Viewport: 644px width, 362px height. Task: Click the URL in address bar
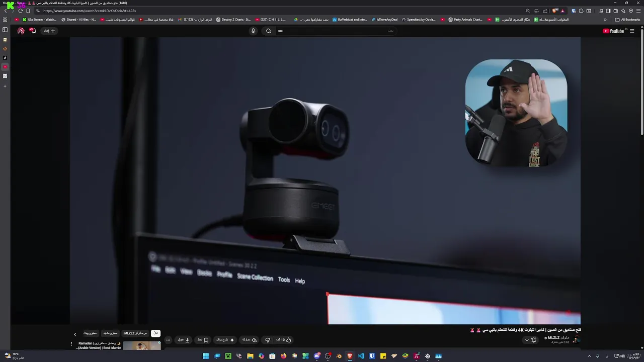(x=90, y=11)
